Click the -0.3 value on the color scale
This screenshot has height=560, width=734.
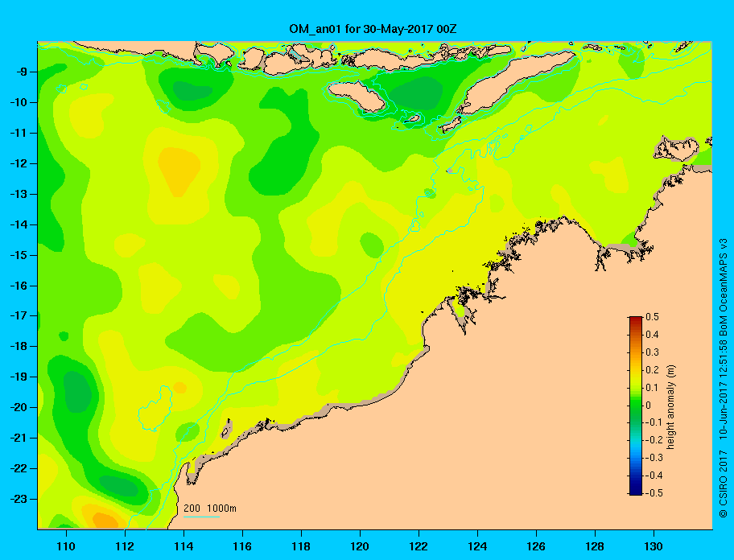(654, 458)
